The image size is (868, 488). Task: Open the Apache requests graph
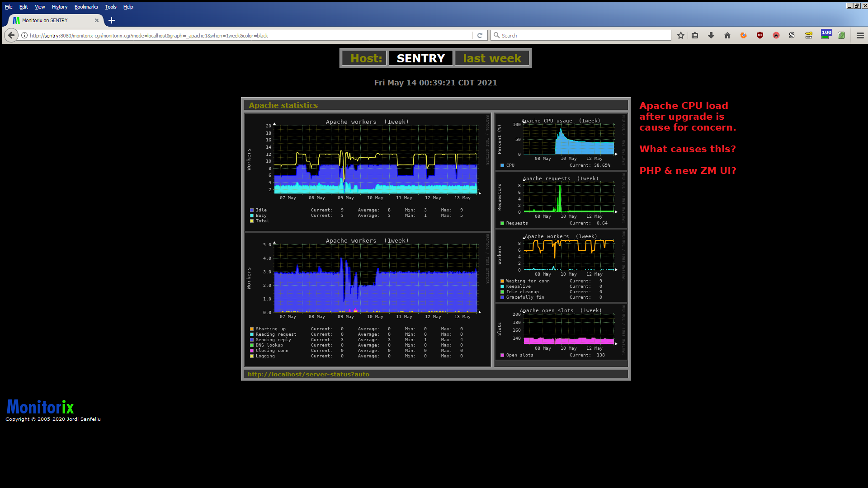pos(561,199)
